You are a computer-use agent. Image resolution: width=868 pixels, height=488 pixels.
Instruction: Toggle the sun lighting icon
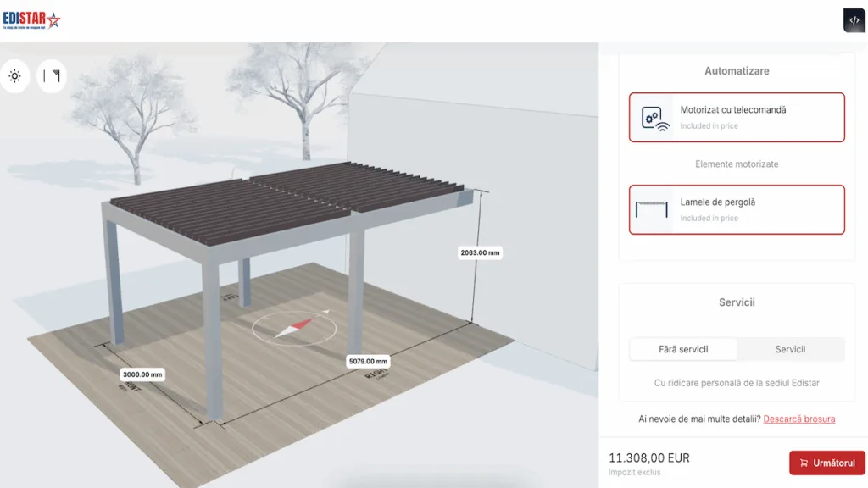point(14,76)
